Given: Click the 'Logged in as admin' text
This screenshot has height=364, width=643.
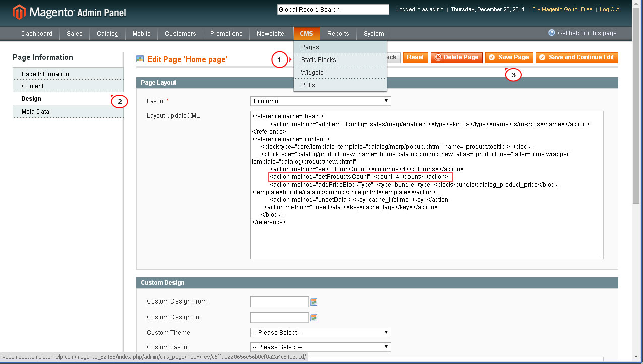Looking at the screenshot, I should pos(420,9).
